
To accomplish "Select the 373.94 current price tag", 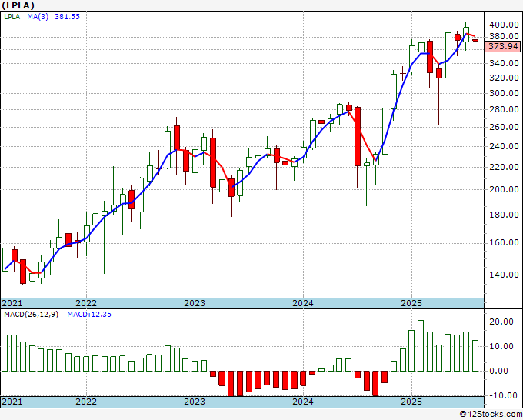I will pos(503,46).
